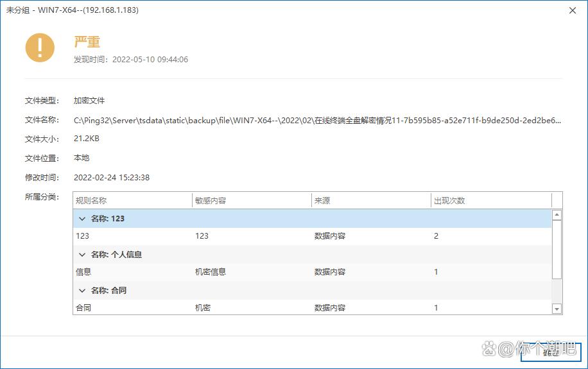Click discovery time 2022-05-10 09:44:06
588x369 pixels.
click(150, 60)
